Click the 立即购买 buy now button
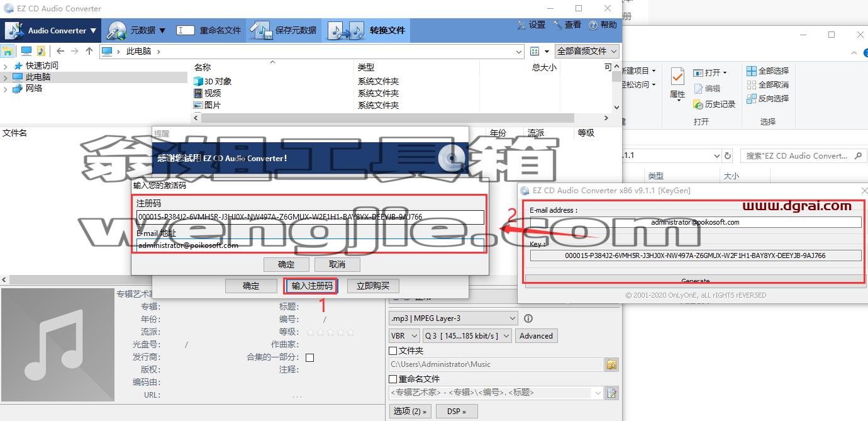 click(373, 286)
